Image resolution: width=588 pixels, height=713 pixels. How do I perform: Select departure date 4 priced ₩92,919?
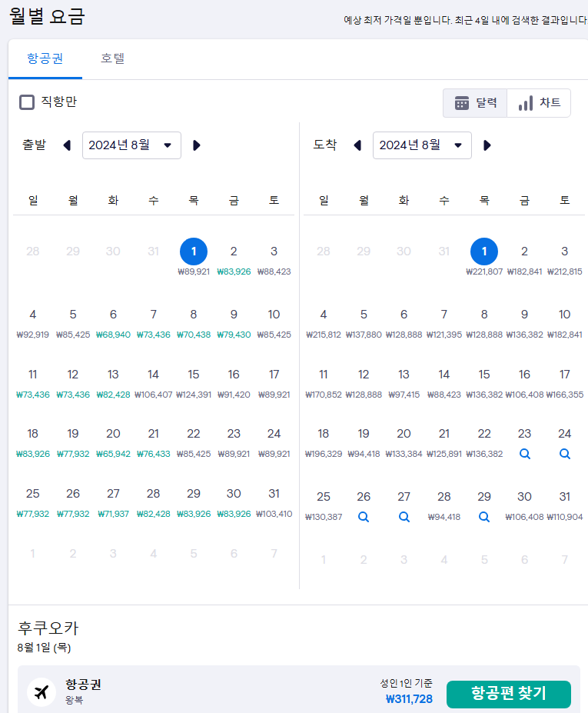pyautogui.click(x=33, y=323)
